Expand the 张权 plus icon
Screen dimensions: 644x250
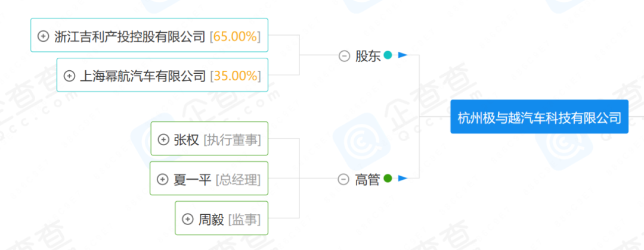tap(163, 139)
